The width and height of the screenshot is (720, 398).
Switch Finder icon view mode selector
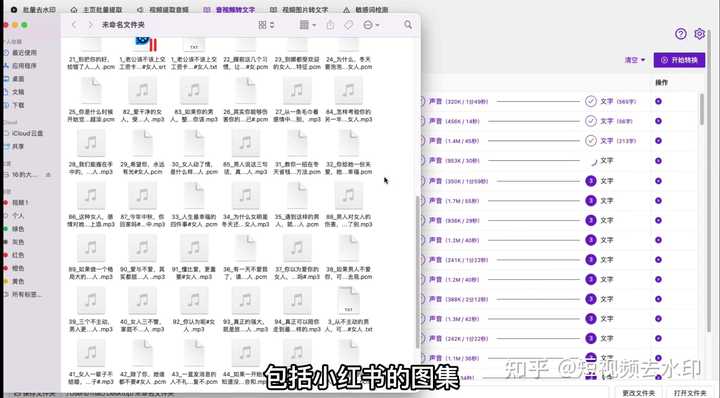(x=266, y=25)
